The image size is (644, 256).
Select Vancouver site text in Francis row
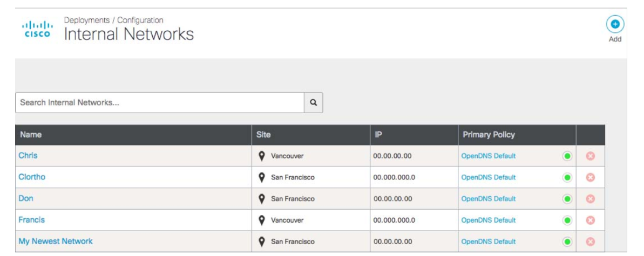click(287, 220)
